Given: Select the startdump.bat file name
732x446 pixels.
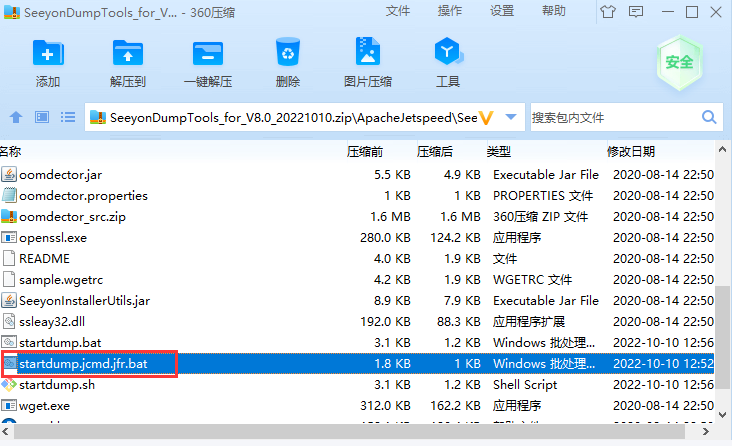Looking at the screenshot, I should click(x=60, y=343).
